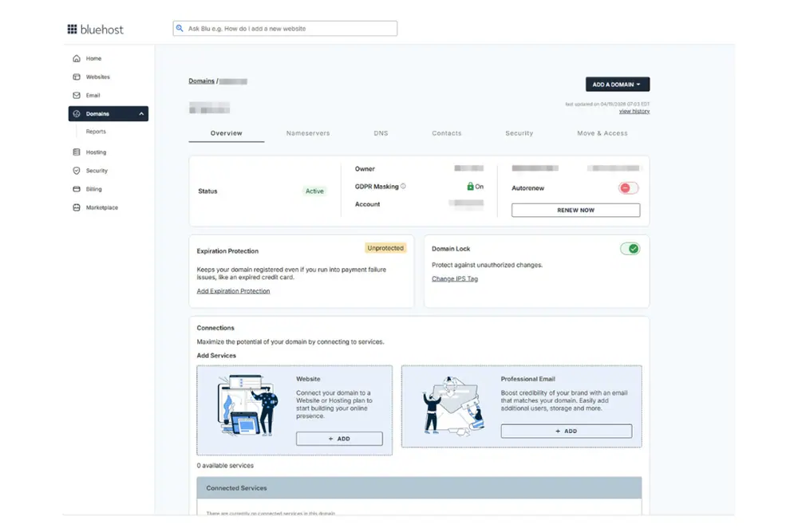
Task: Click the Connected Services header
Action: pyautogui.click(x=420, y=488)
